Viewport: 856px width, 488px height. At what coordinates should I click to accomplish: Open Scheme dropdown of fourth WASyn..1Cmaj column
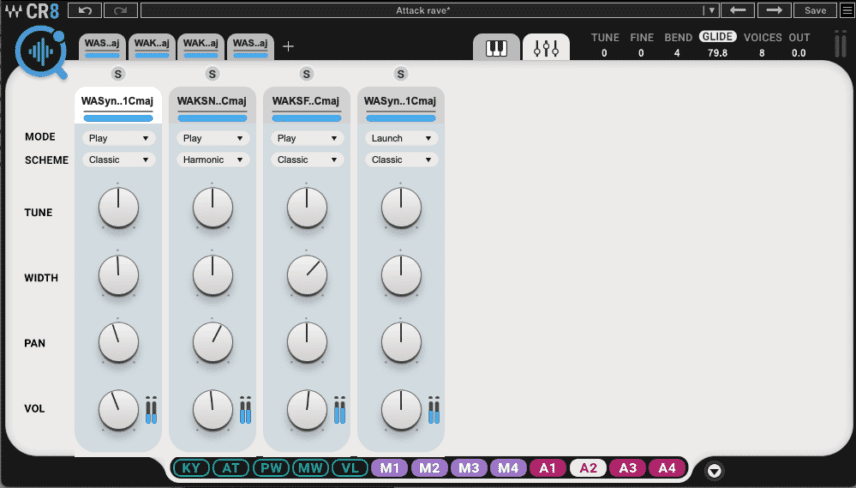pos(401,159)
